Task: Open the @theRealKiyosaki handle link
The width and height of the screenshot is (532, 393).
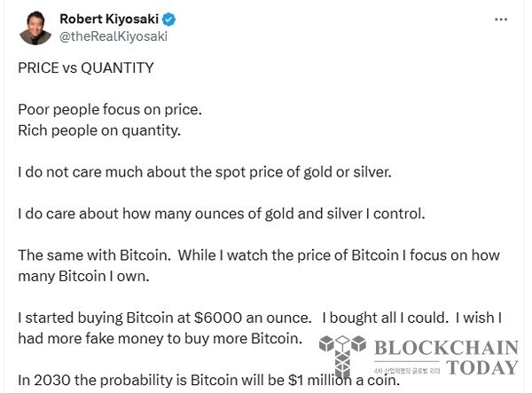Action: 113,36
